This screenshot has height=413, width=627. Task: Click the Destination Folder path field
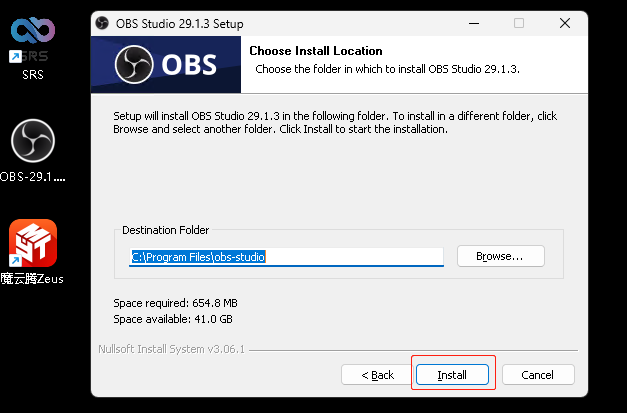(287, 256)
